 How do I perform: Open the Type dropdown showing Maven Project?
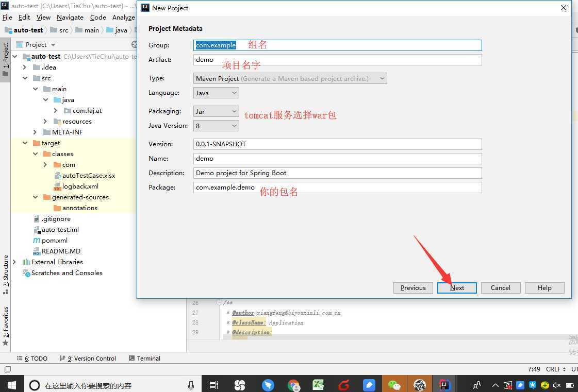point(290,78)
